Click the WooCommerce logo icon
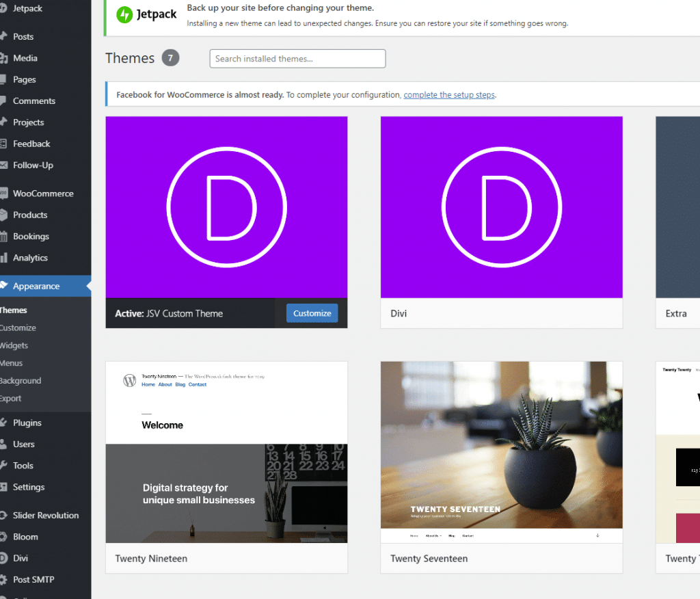700x599 pixels. pyautogui.click(x=3, y=194)
